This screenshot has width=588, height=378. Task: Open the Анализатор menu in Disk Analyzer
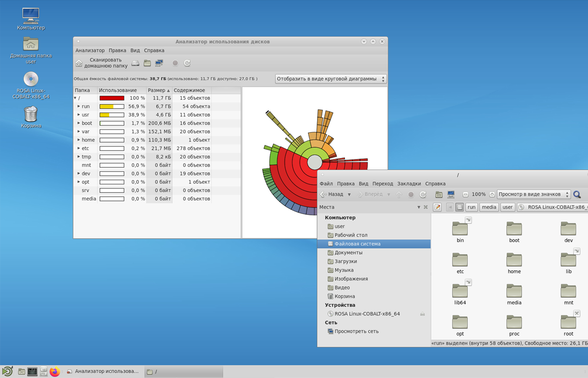click(x=90, y=50)
